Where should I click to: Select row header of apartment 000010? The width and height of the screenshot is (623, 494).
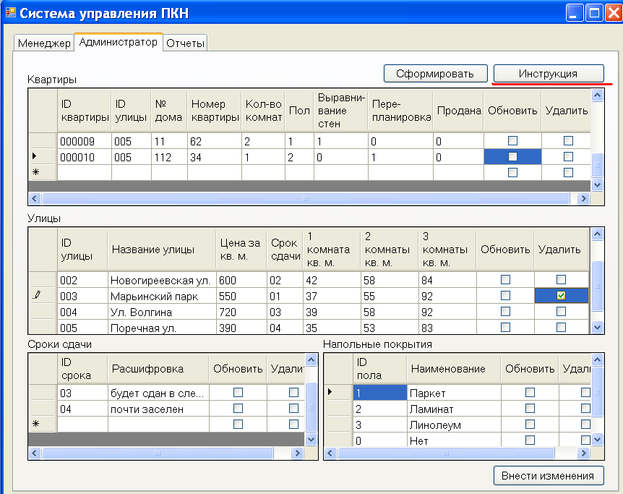41,157
